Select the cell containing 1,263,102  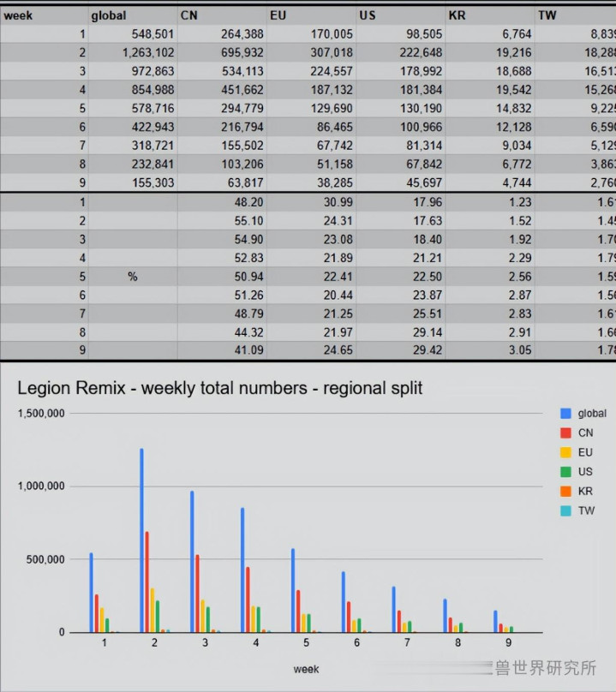135,52
